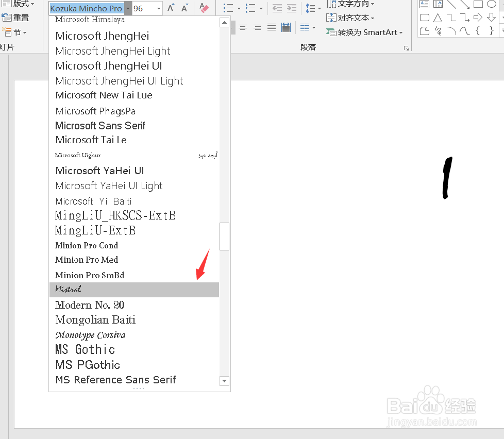Open the 对齐文本 align text menu

click(x=350, y=18)
